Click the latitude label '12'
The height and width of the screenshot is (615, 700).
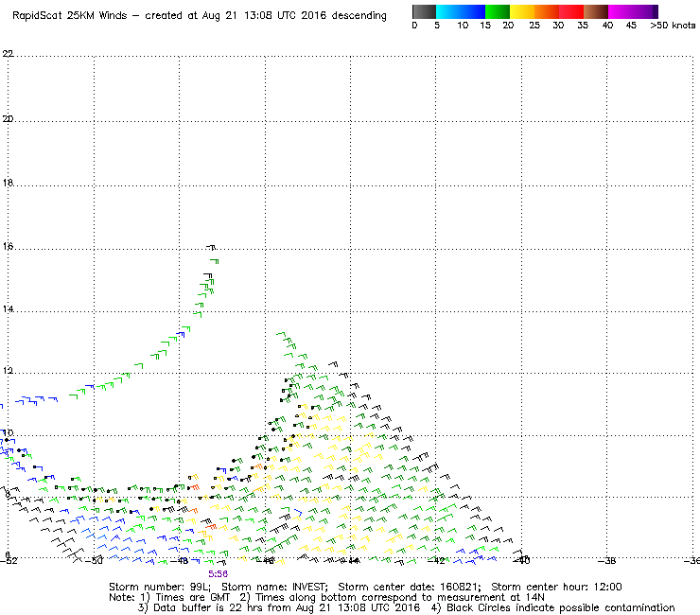(8, 371)
